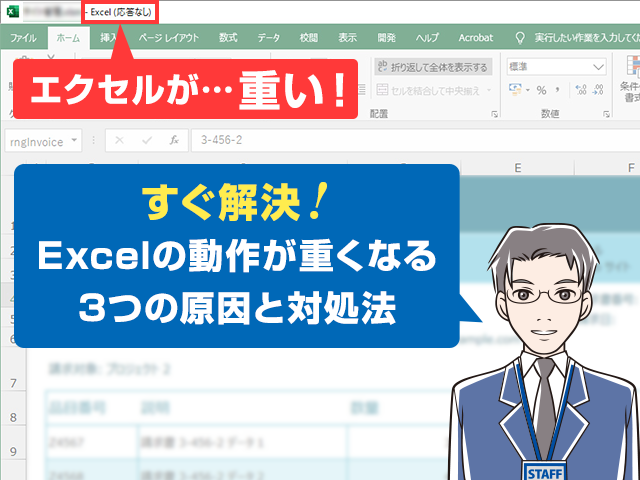The height and width of the screenshot is (480, 640).
Task: Open the 配置 group dialog launcher
Action: (494, 114)
